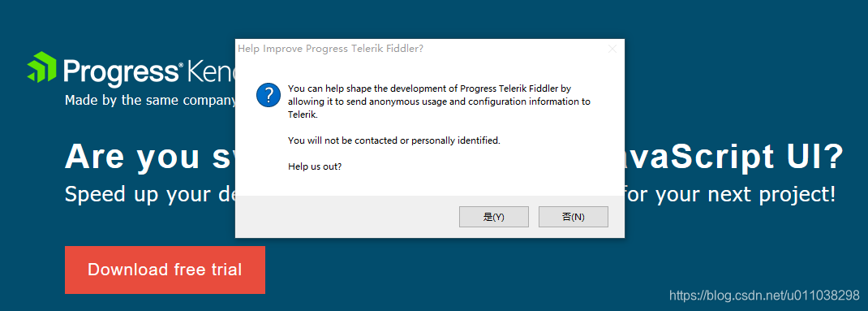Click the You will not be contacted message

394,140
